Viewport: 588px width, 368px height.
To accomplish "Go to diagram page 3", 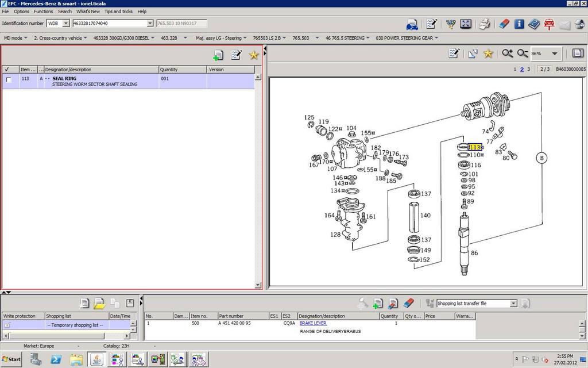I will (529, 69).
